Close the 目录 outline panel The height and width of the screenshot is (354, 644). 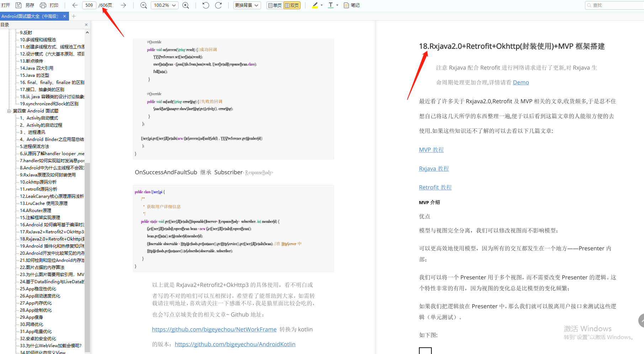(86, 25)
